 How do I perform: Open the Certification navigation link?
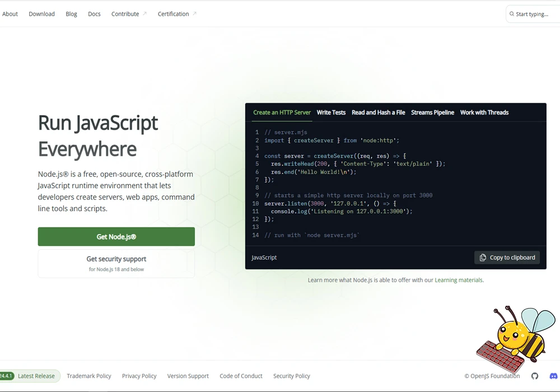pyautogui.click(x=173, y=14)
